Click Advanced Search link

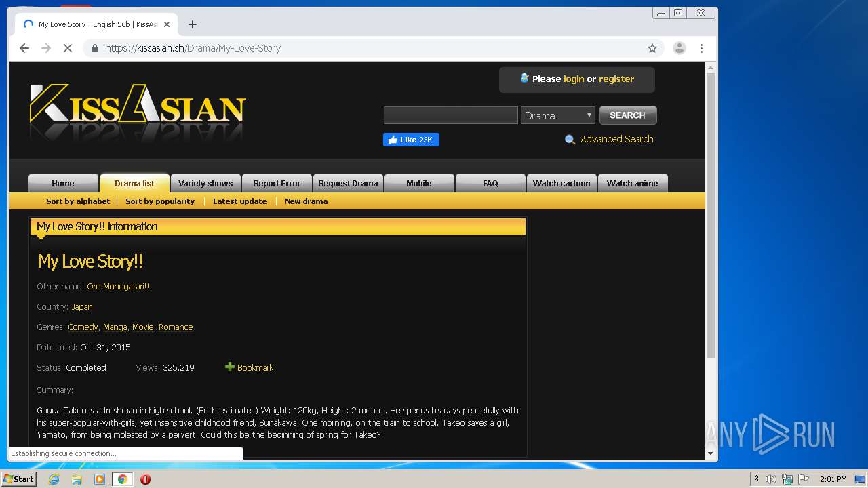[617, 139]
